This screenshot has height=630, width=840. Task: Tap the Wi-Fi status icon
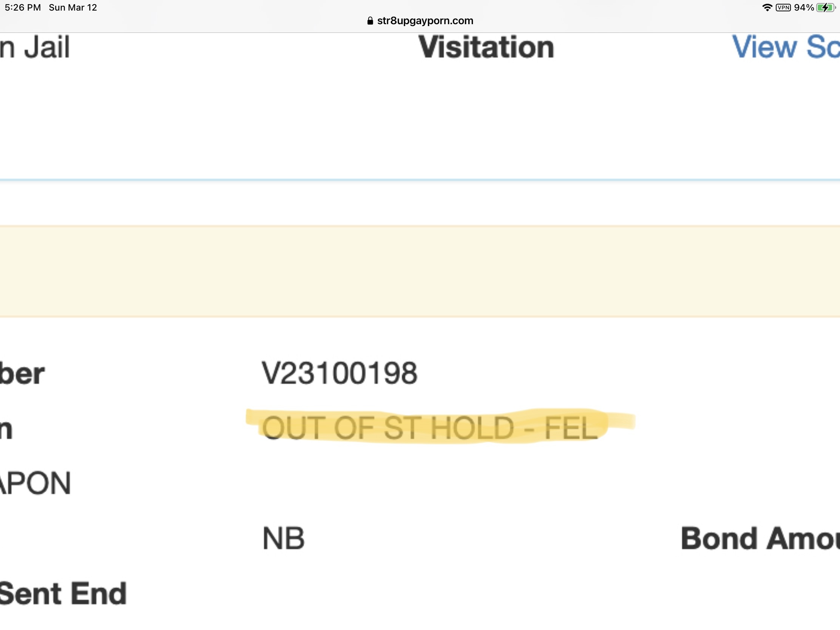[767, 8]
